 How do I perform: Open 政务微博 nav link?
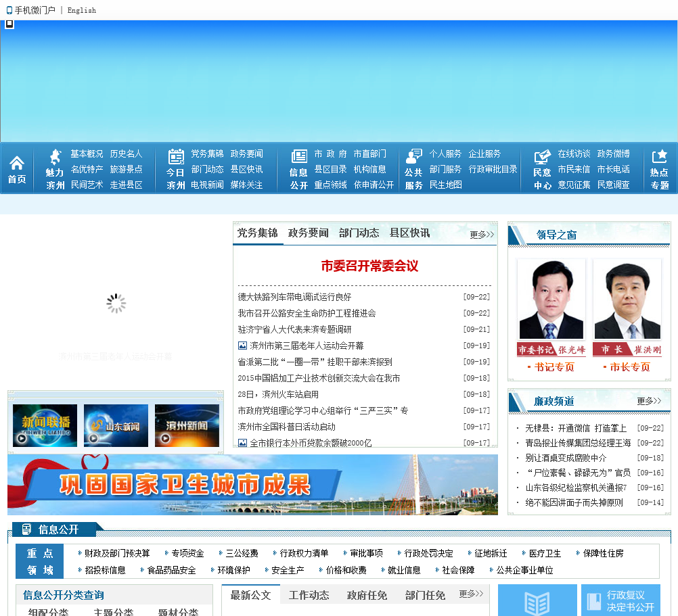pyautogui.click(x=614, y=153)
